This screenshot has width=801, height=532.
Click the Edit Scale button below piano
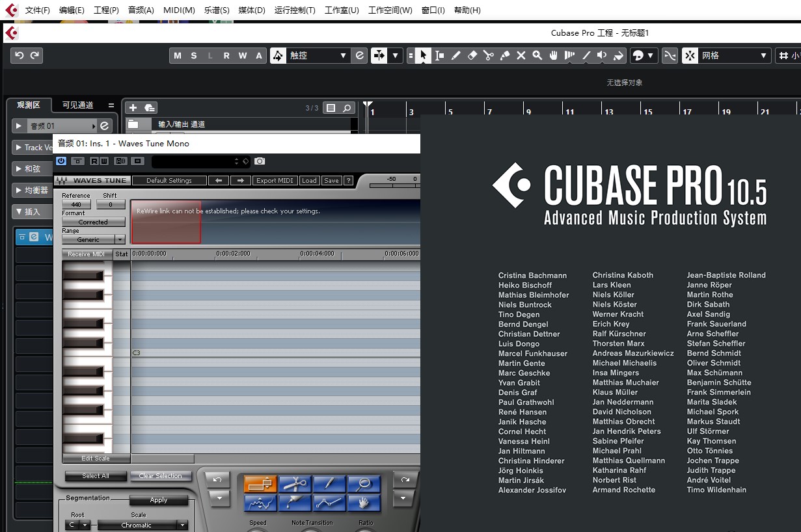(x=96, y=459)
